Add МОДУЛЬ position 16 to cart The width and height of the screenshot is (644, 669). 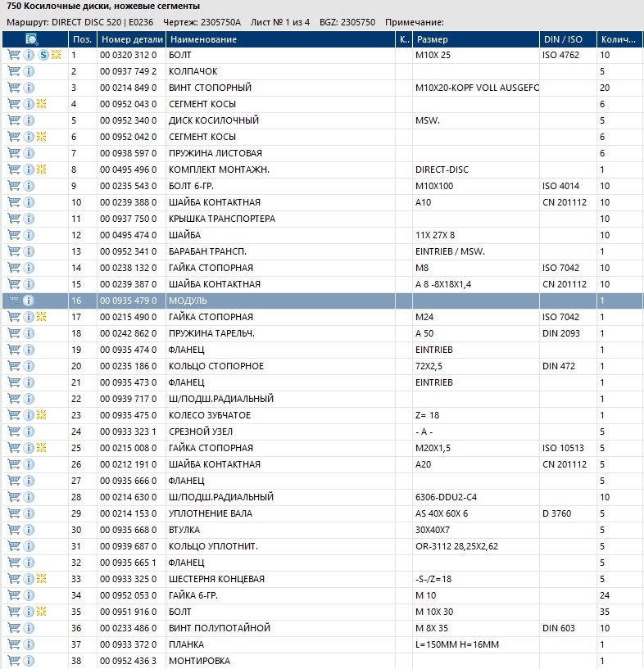point(14,301)
